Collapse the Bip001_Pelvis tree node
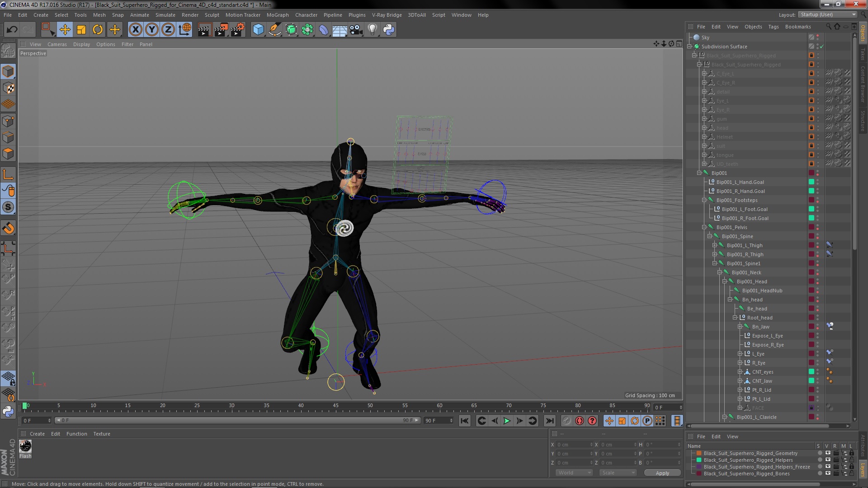This screenshot has height=488, width=868. click(x=704, y=227)
